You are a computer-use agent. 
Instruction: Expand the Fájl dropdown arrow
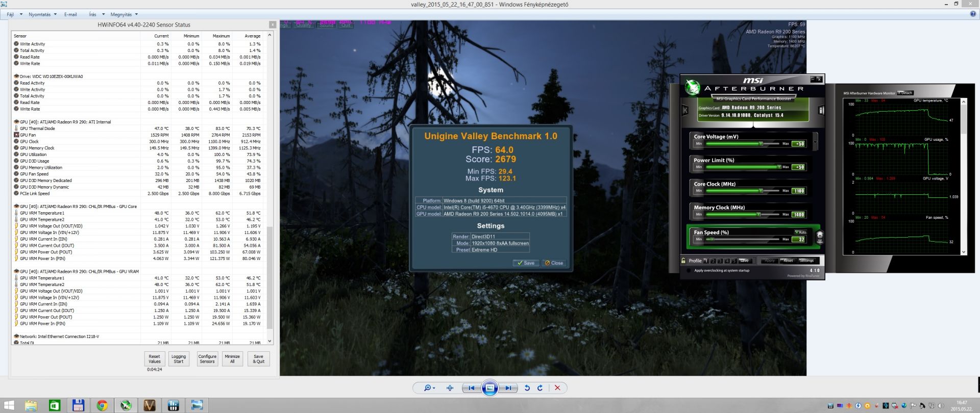click(21, 14)
